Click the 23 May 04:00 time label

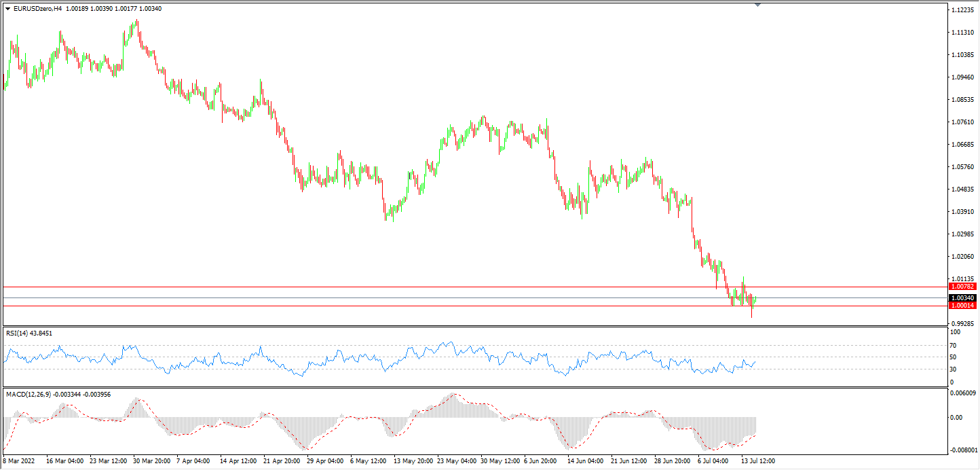coord(455,460)
